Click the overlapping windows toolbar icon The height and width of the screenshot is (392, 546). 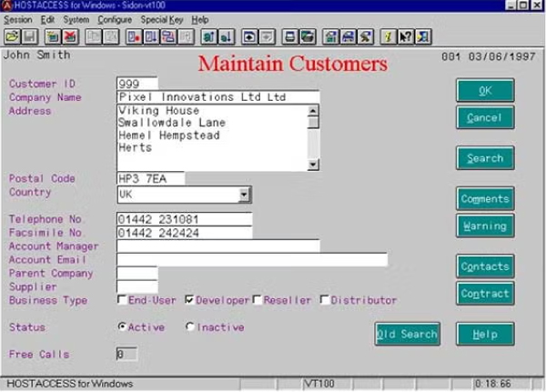tap(168, 36)
